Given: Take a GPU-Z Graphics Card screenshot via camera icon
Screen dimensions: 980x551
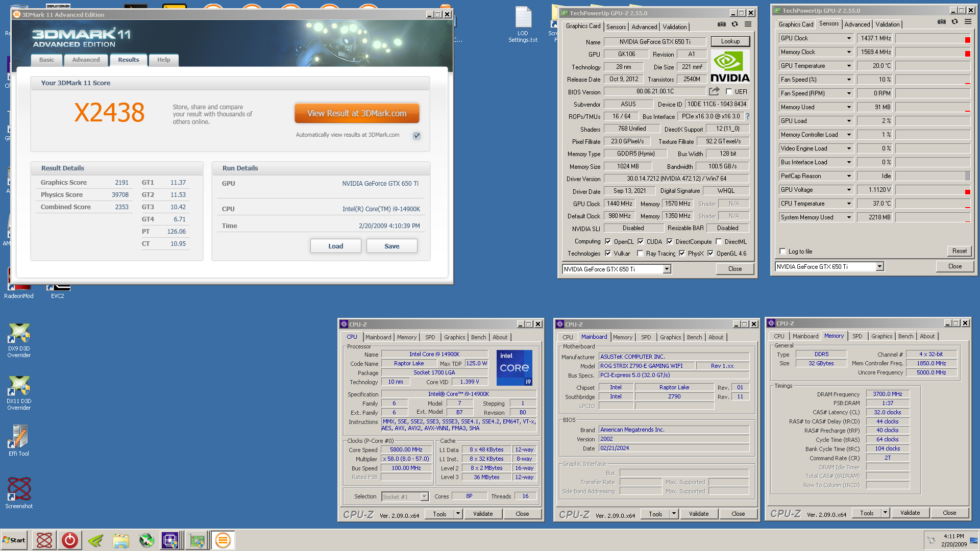Looking at the screenshot, I should coord(721,24).
